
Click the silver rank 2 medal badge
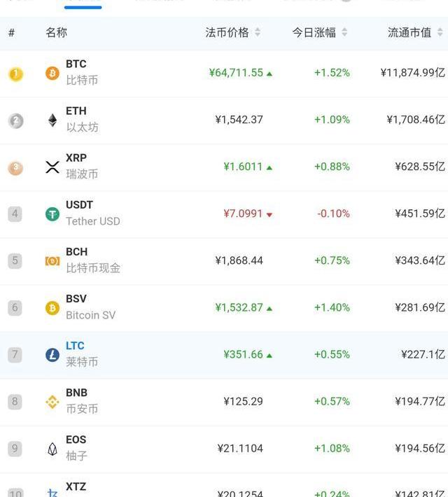(x=15, y=120)
